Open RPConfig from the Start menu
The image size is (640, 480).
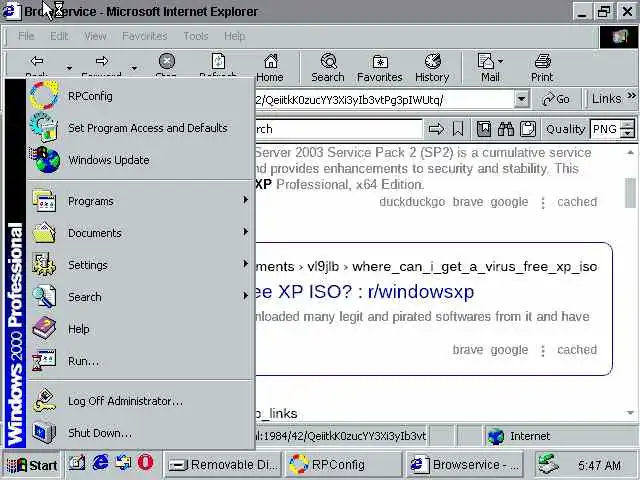[x=140, y=96]
